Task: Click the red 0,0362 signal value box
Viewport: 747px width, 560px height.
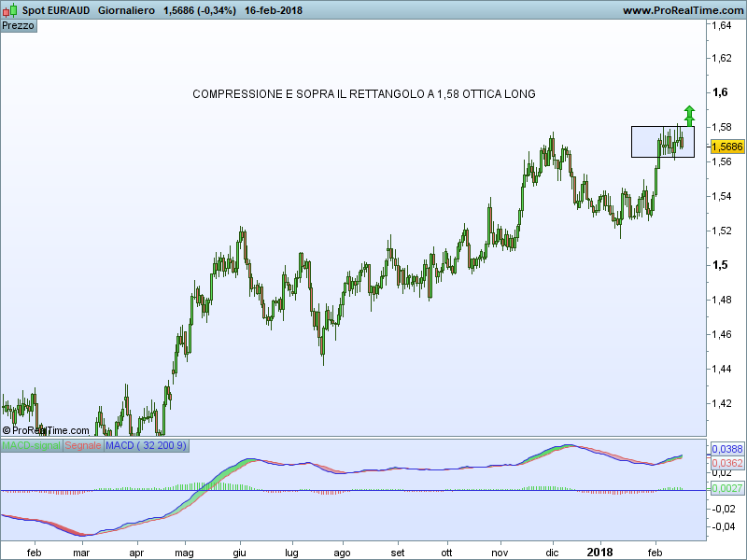Action: point(726,463)
